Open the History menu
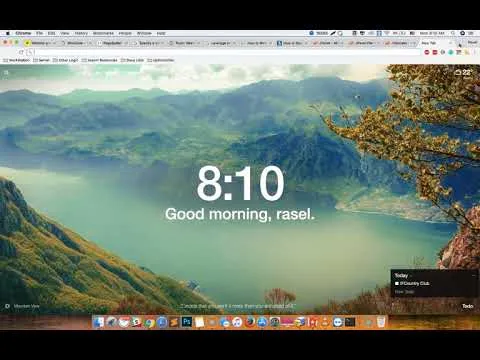 pos(81,33)
